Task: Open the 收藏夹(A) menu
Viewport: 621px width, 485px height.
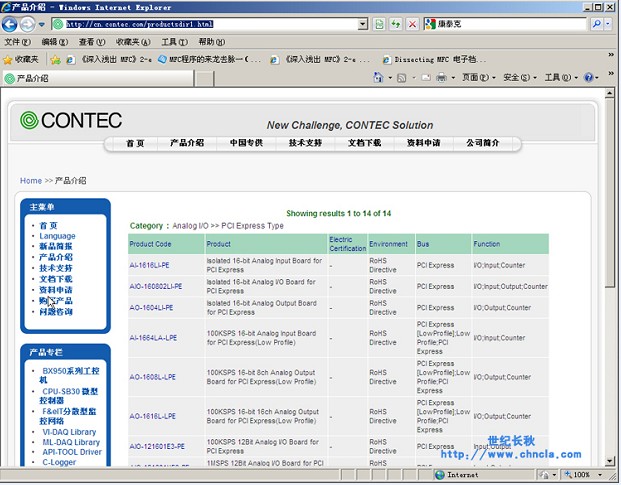Action: (133, 42)
